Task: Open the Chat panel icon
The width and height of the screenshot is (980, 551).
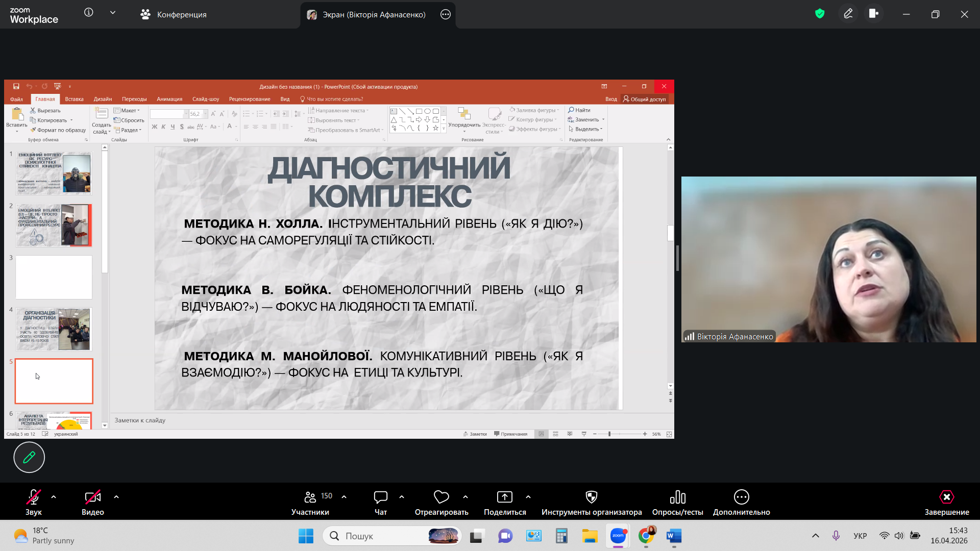Action: coord(381,497)
